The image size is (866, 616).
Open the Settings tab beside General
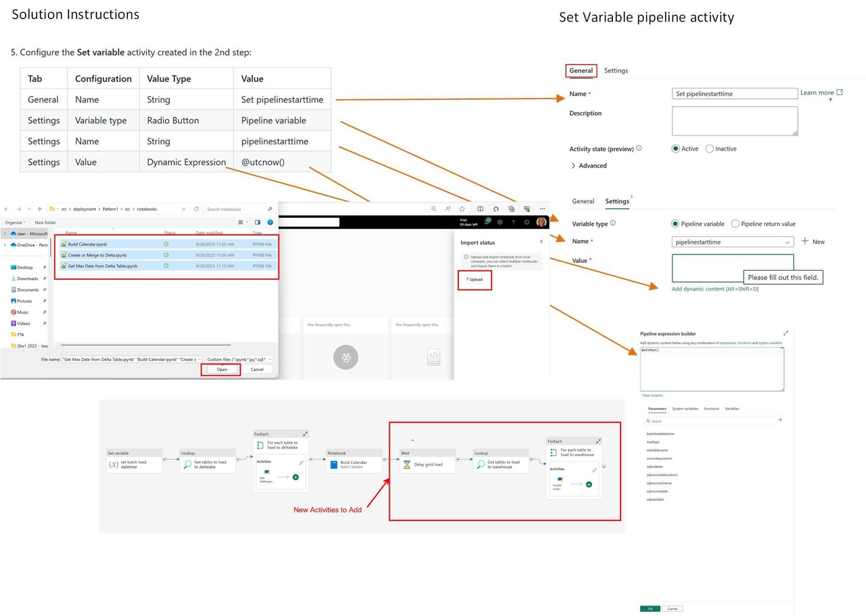point(616,71)
